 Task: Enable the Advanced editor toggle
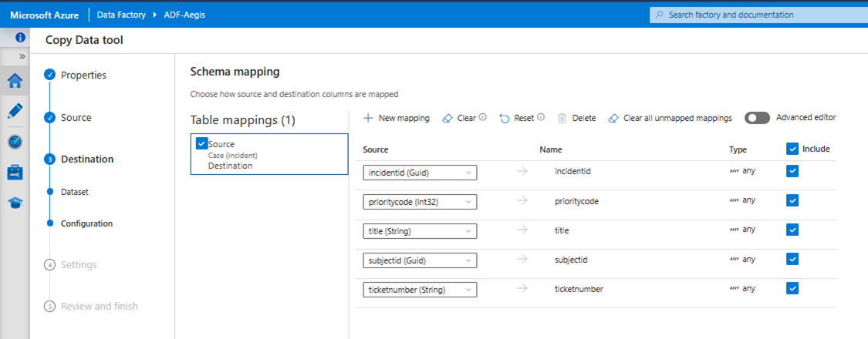tap(757, 118)
